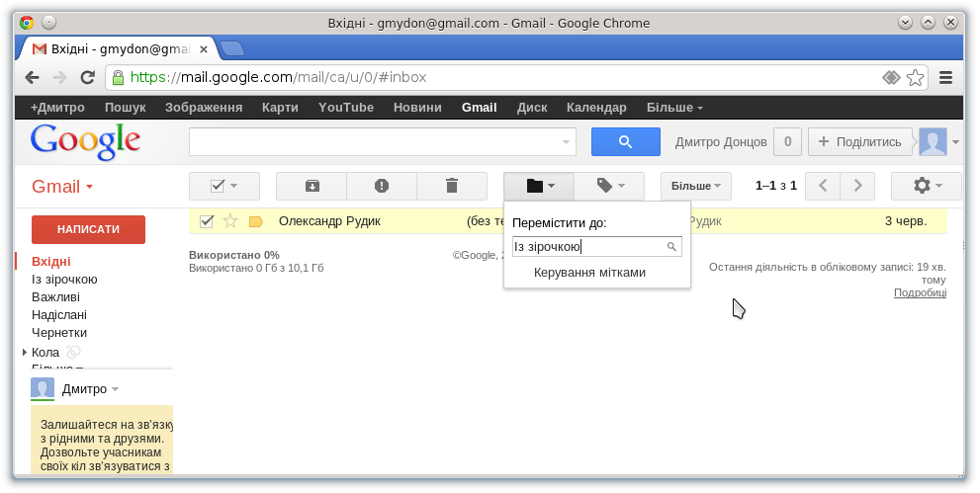Open YouTube in the Google bar
This screenshot has height=493, width=980.
click(346, 108)
